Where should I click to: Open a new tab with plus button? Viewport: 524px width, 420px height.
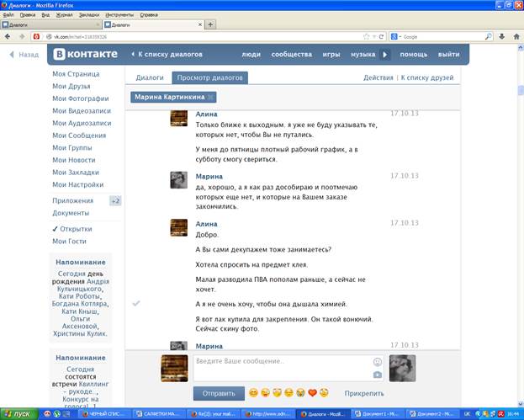[x=210, y=24]
